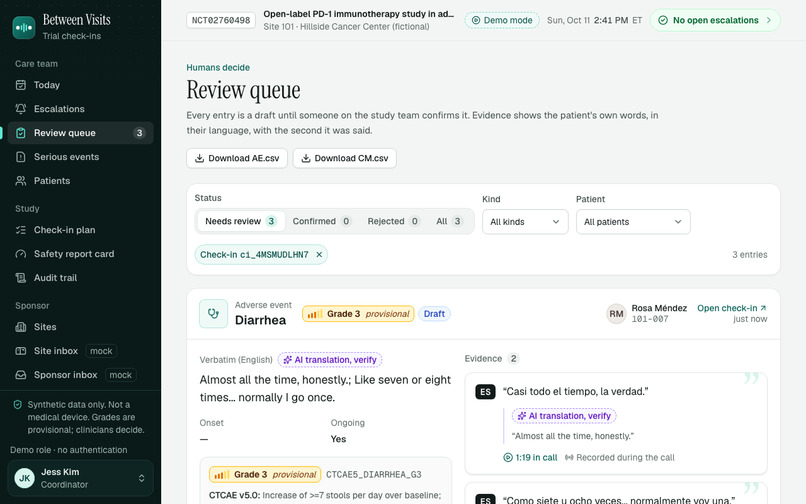Open the Safety report card page
The height and width of the screenshot is (504, 806).
80,254
